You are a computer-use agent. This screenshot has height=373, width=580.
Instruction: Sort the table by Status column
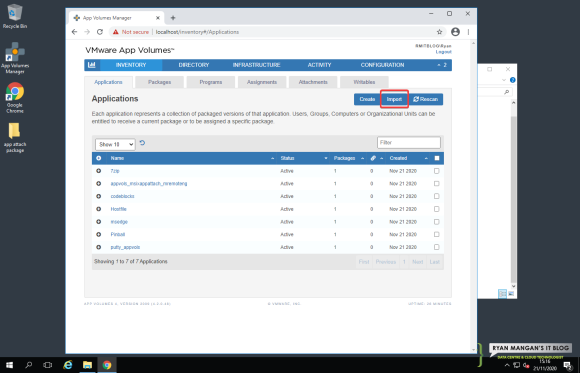tap(303, 158)
